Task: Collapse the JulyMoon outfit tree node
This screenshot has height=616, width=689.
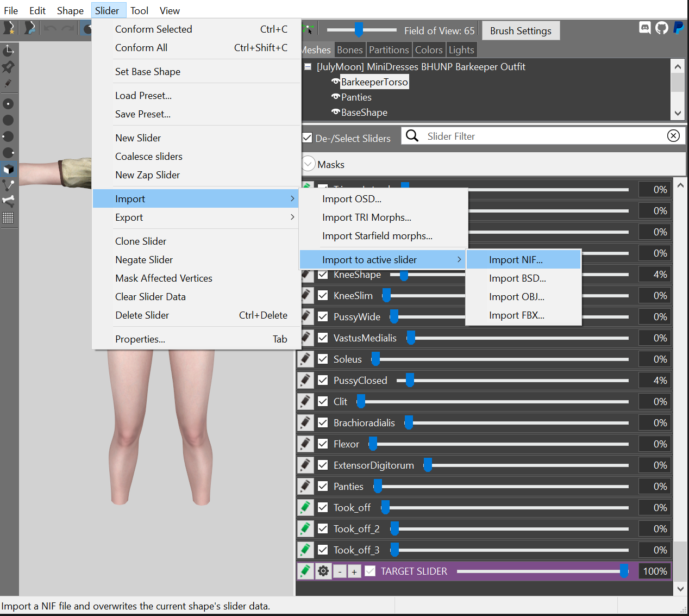Action: tap(308, 66)
